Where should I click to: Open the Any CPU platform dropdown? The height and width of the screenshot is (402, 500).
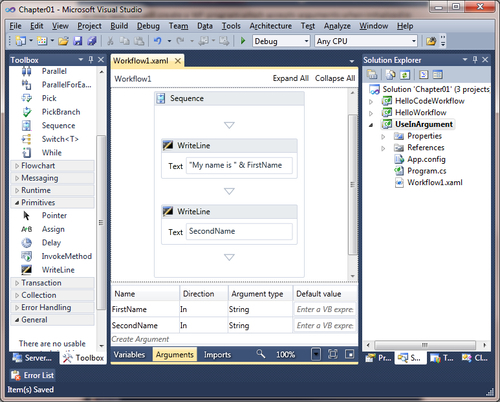(414, 41)
